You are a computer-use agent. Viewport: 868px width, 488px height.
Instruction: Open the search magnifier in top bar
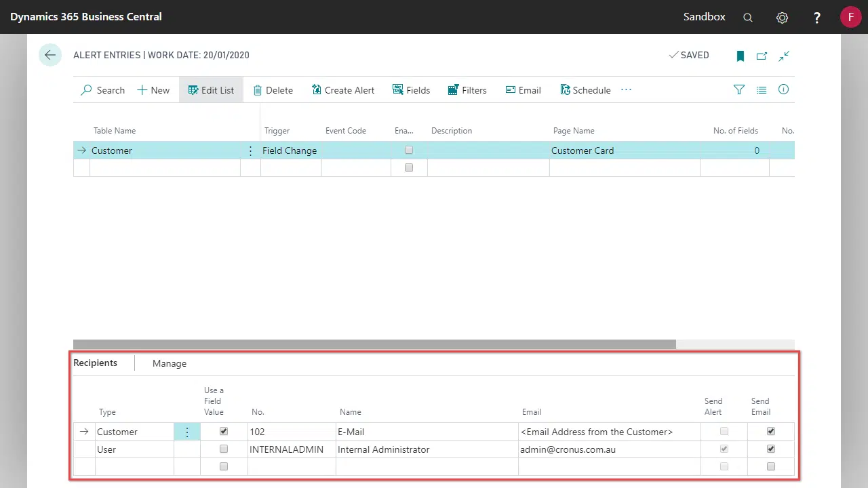[748, 18]
